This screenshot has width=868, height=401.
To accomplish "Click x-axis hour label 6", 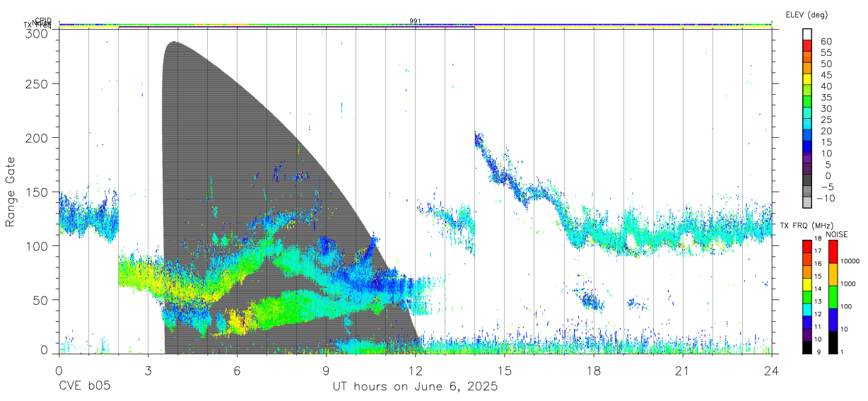I will point(237,371).
